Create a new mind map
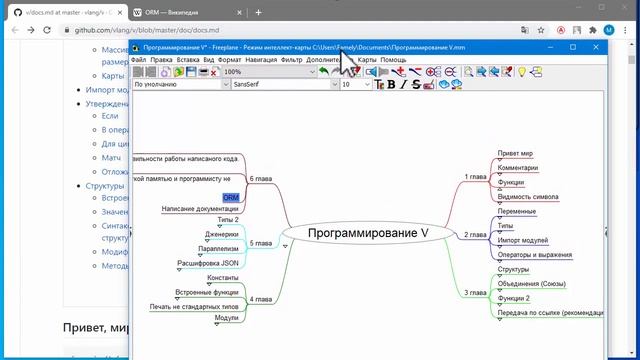This screenshot has width=640, height=360. click(165, 72)
